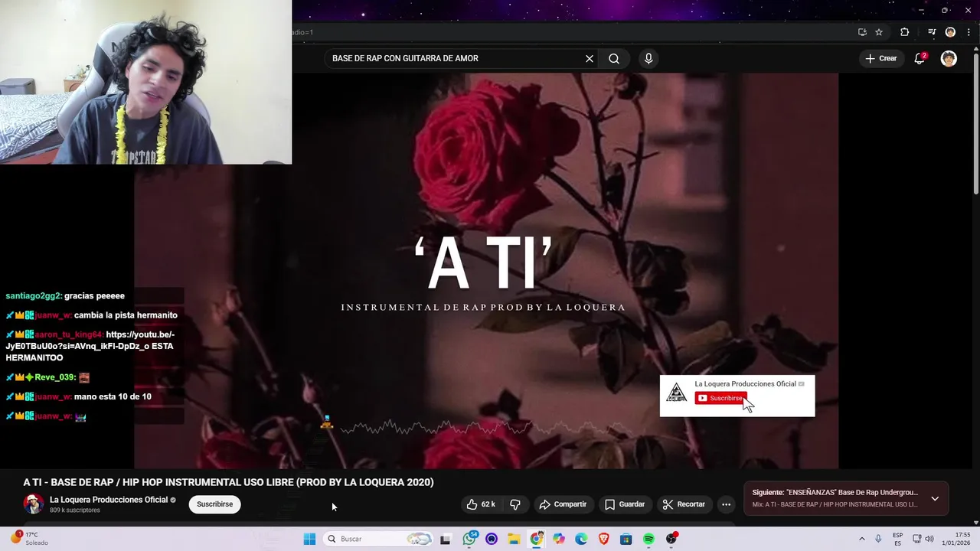Open Chrome extensions puzzle icon

pyautogui.click(x=904, y=32)
